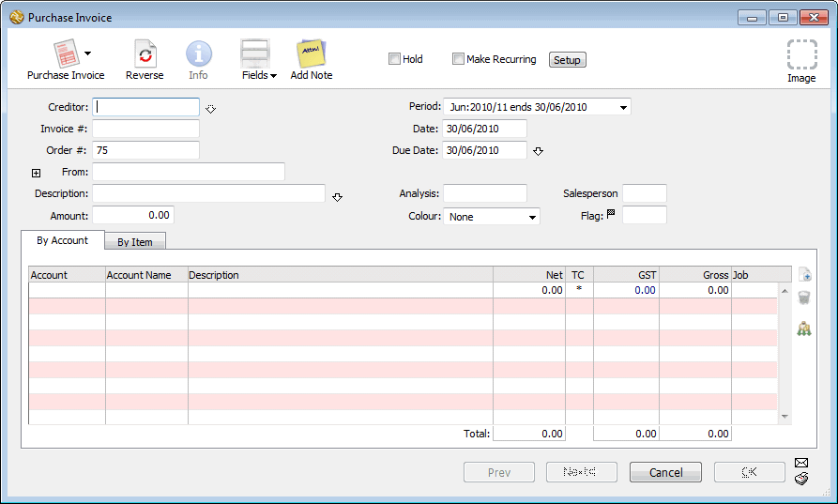Switch to the By Item tab
Viewport: 838px width, 504px height.
135,241
